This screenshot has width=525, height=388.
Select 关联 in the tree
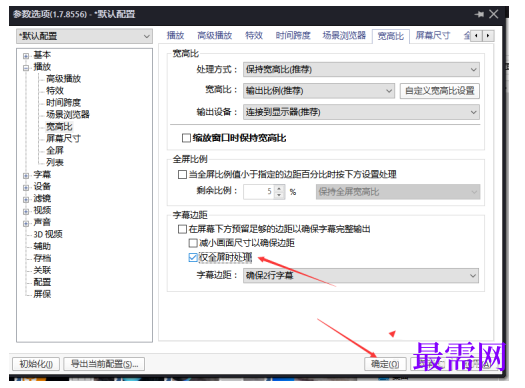[x=42, y=270]
